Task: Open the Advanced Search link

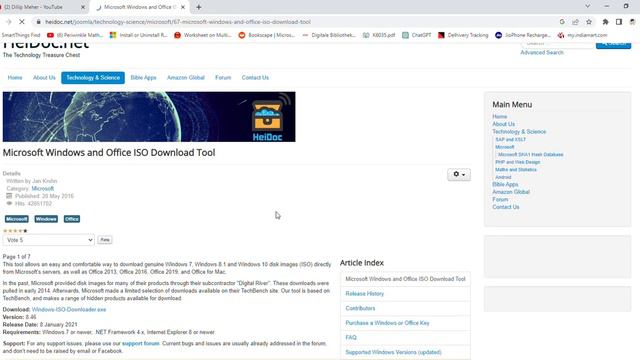Action: 542,53
